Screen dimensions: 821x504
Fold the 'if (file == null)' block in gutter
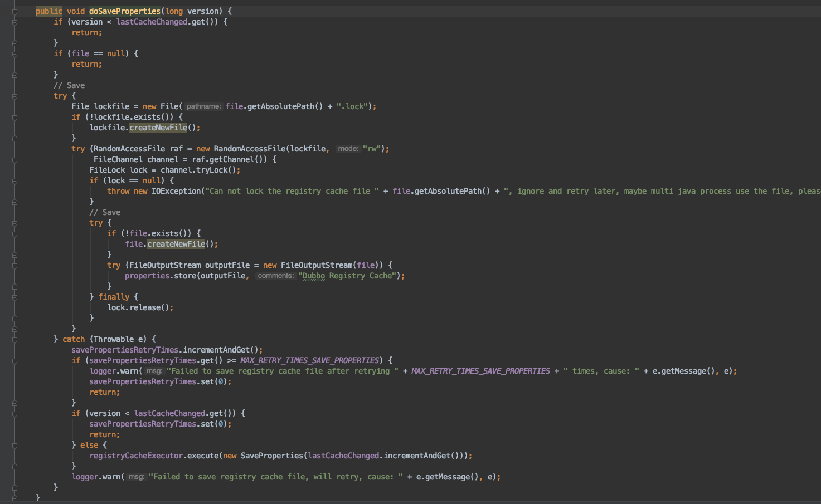14,54
